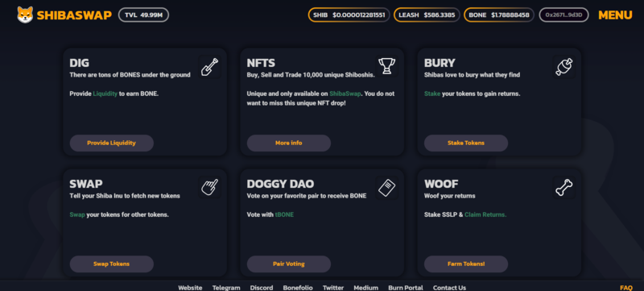Click the Farm Tokens! button
The height and width of the screenshot is (291, 644).
click(466, 264)
